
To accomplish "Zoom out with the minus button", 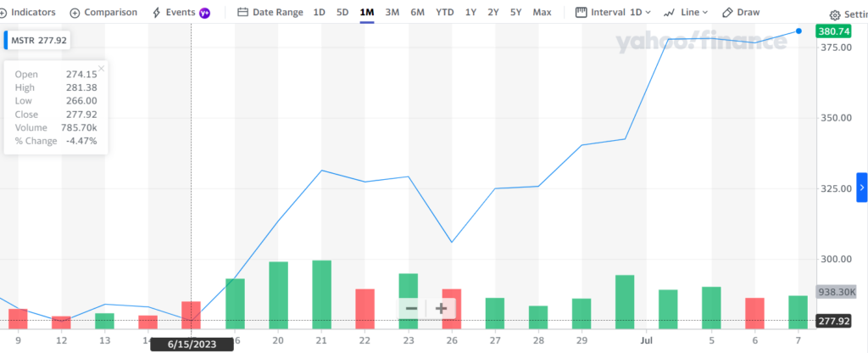I will point(411,308).
